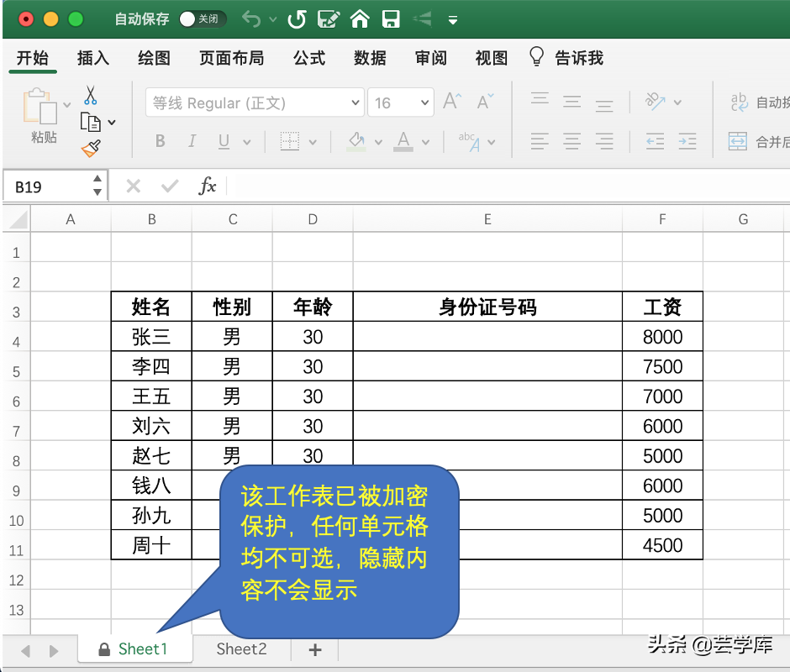This screenshot has height=672, width=790.
Task: Expand underline style dropdown arrow
Action: click(x=247, y=143)
